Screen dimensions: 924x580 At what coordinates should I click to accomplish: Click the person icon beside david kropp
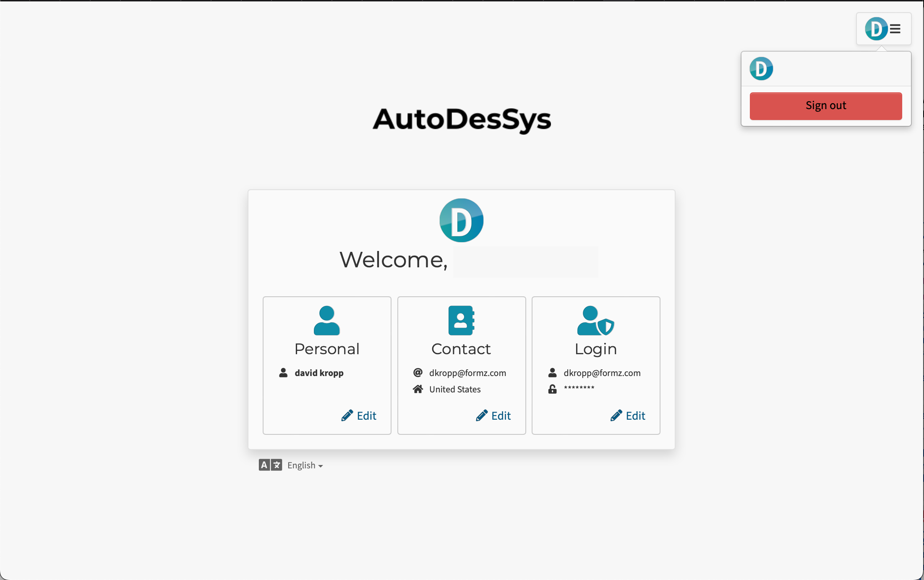point(283,373)
